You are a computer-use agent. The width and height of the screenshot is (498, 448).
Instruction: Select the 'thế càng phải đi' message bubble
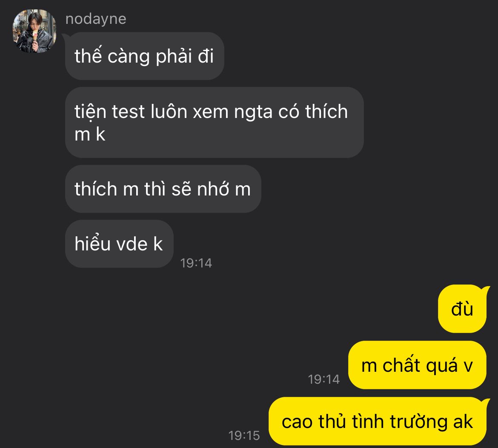[x=145, y=56]
